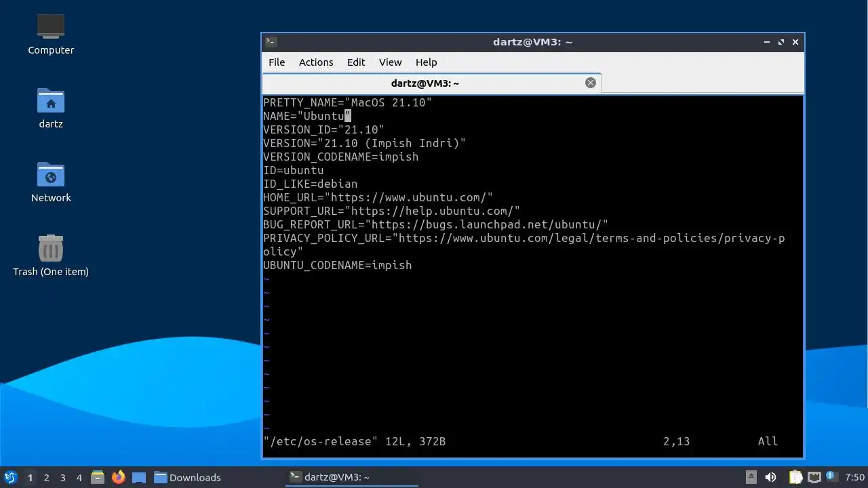Click the VERSION_ID="21.10" line
This screenshot has height=488, width=868.
coord(323,129)
